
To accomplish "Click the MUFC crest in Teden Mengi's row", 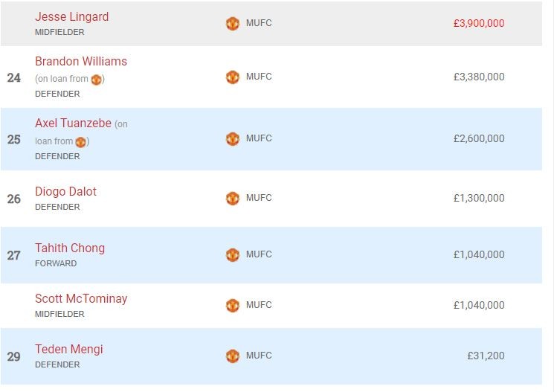I will pyautogui.click(x=233, y=356).
